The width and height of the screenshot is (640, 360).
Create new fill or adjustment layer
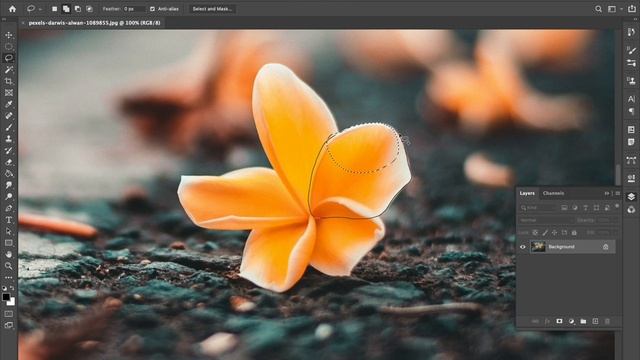[x=571, y=321]
